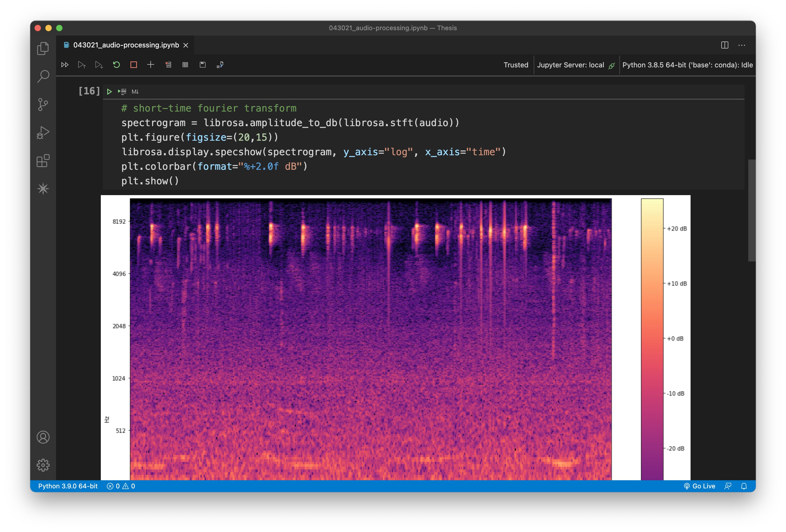Click the [16] execution count label
786x532 pixels.
(89, 91)
